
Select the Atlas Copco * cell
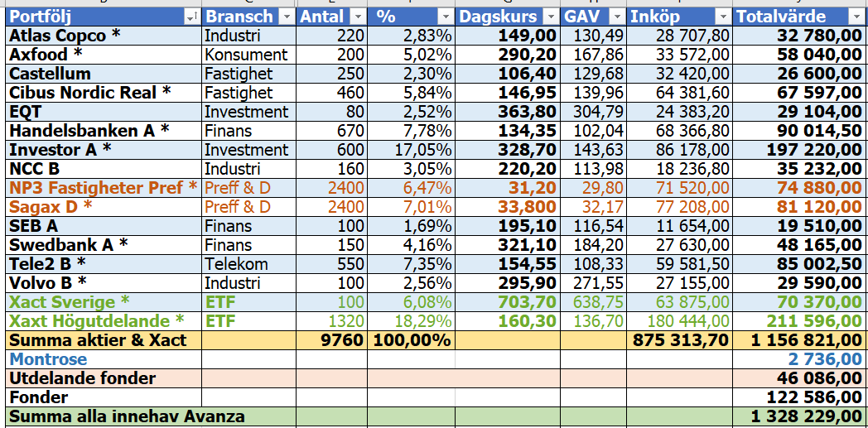coord(104,36)
